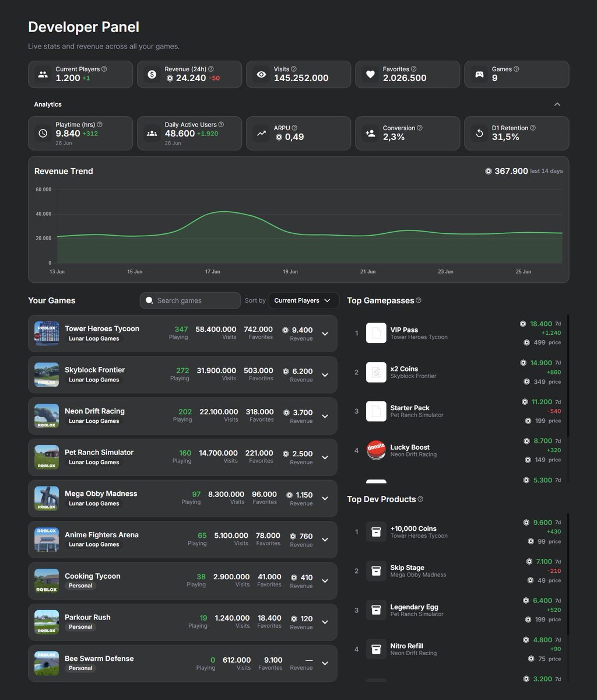
Task: Open help tooltip next to Current Players
Action: [104, 69]
